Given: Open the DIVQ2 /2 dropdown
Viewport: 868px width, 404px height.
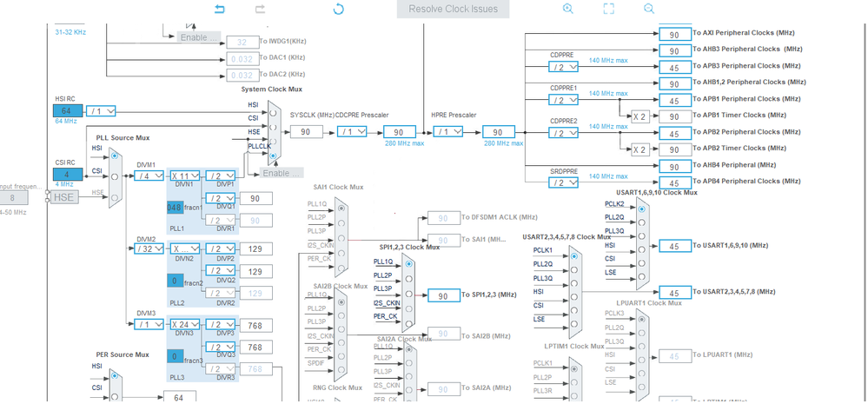Looking at the screenshot, I should (x=221, y=270).
